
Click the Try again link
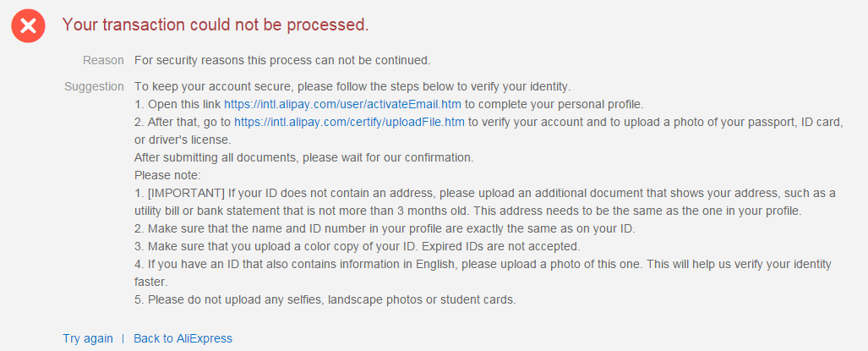[x=87, y=338]
